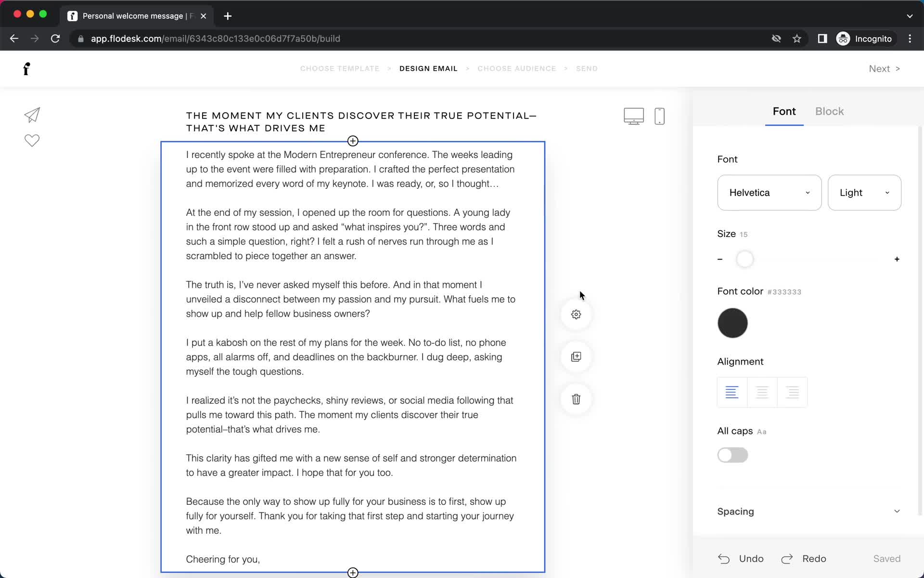Click the undo icon

coord(724,558)
